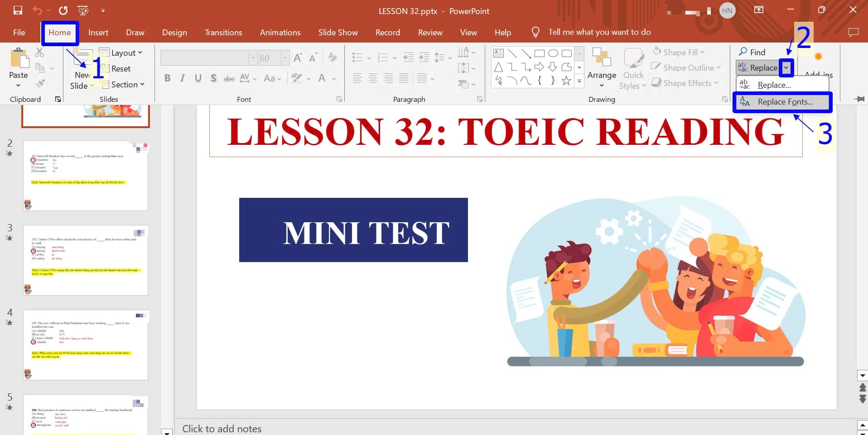Click the Arrange button
Screen dimensions: 868x435
[x=602, y=68]
